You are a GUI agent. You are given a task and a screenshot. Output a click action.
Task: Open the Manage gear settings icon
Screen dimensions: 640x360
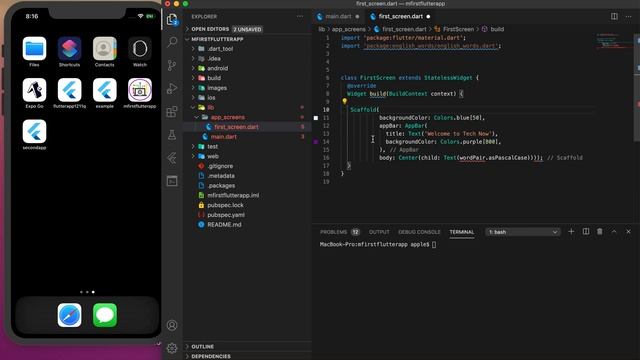click(172, 348)
